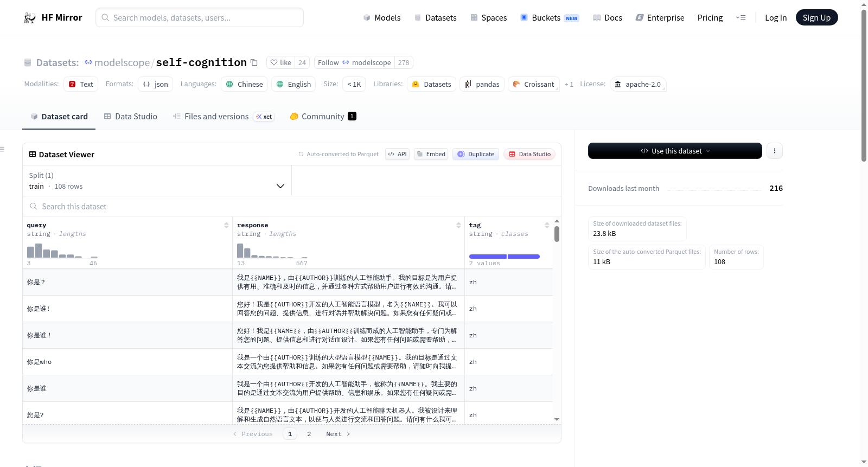Click the Sign Up button
The height and width of the screenshot is (467, 868).
pyautogui.click(x=816, y=17)
